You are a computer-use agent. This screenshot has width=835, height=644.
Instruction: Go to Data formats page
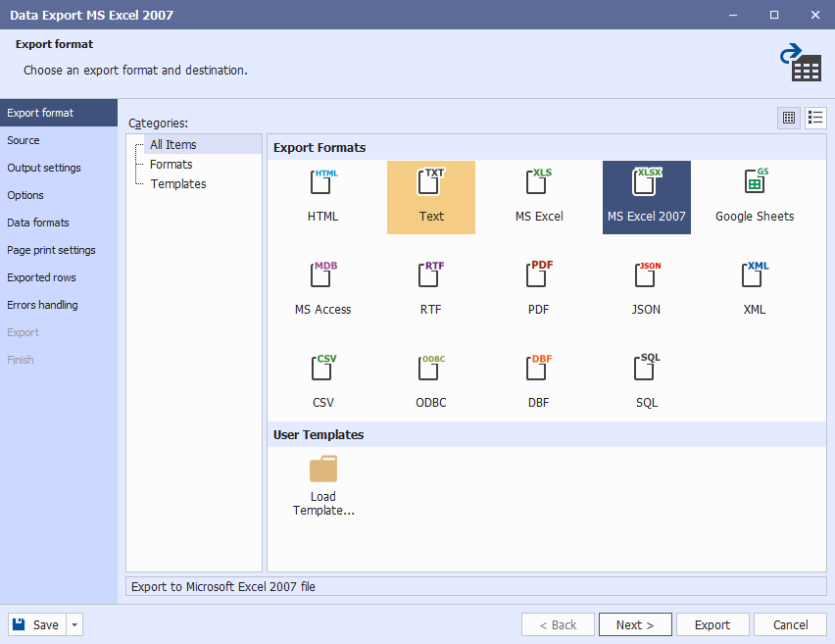pos(59,223)
